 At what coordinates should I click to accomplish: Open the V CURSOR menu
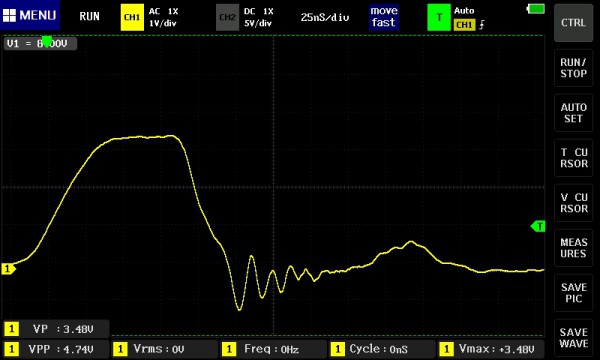tap(573, 203)
